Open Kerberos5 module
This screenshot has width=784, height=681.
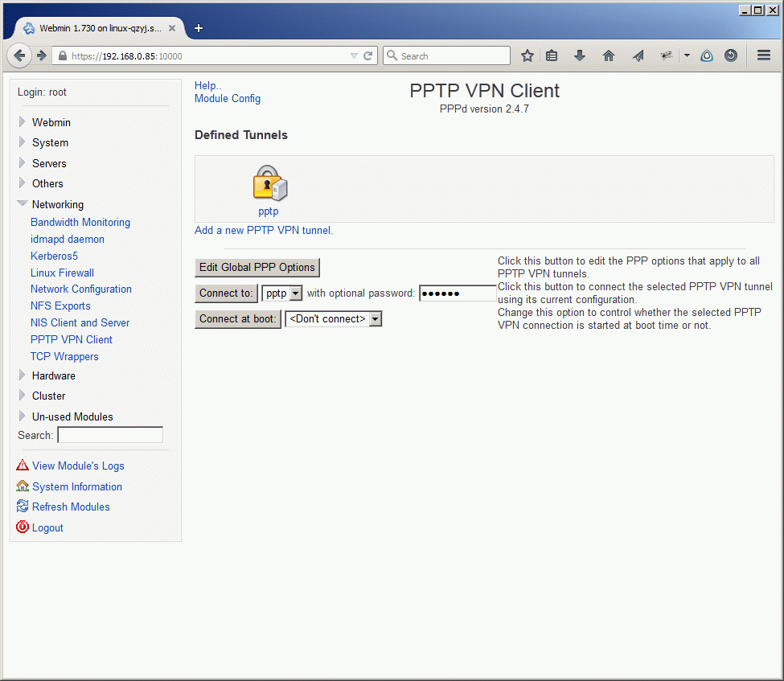pyautogui.click(x=54, y=256)
